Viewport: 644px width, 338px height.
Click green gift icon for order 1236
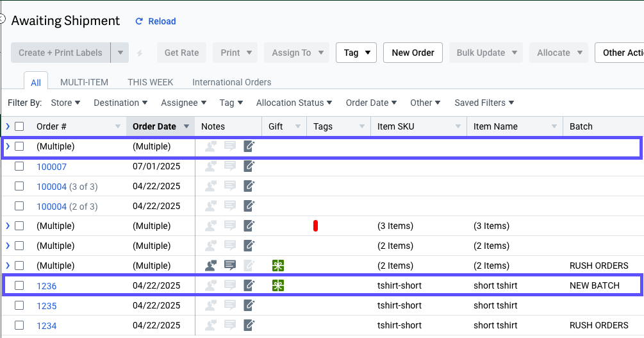point(278,285)
